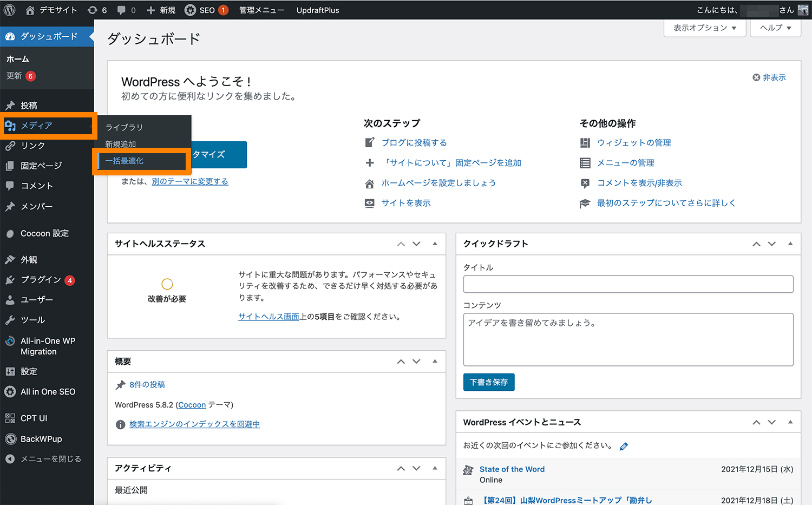Open the State of the Word event link
The image size is (812, 505).
click(x=512, y=469)
